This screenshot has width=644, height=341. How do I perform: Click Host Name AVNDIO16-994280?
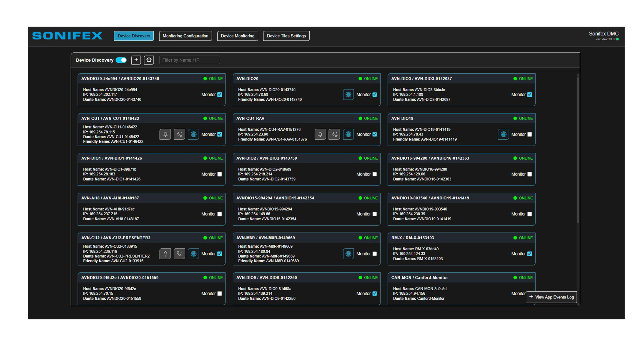pos(431,169)
